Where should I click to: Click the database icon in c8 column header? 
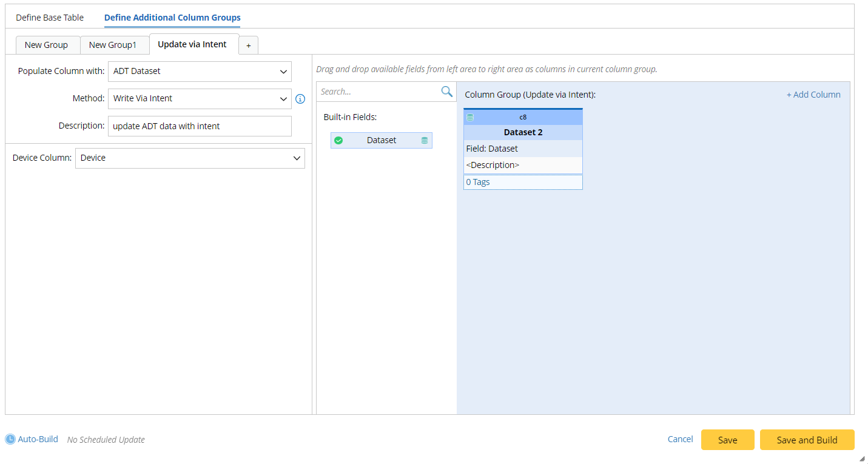click(x=470, y=117)
